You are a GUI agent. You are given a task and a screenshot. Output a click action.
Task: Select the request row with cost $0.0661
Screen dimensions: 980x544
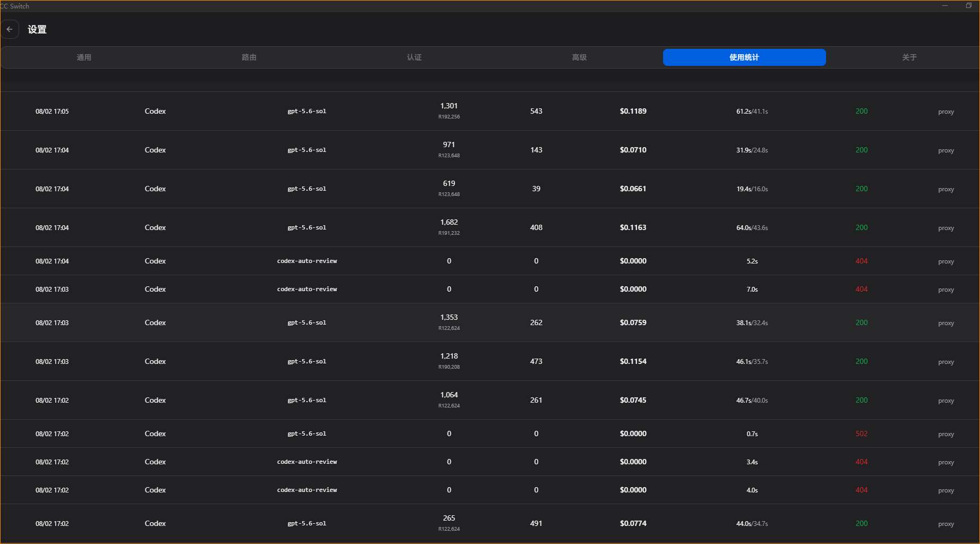(x=490, y=189)
